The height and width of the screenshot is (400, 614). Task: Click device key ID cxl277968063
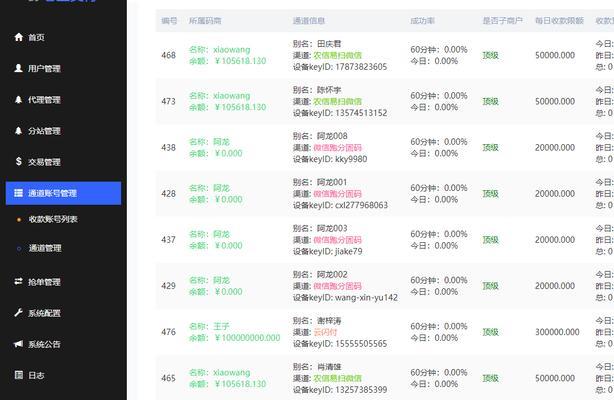pyautogui.click(x=361, y=205)
